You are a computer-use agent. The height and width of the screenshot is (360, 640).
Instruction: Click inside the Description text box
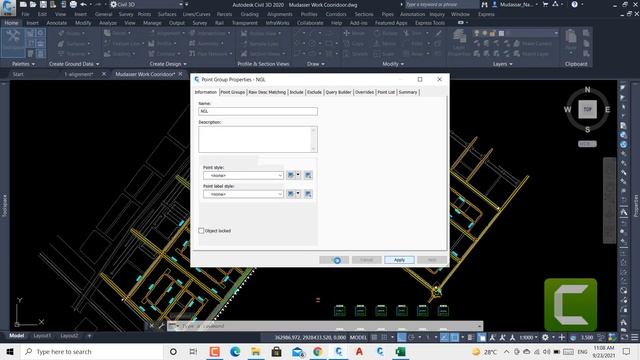click(255, 139)
